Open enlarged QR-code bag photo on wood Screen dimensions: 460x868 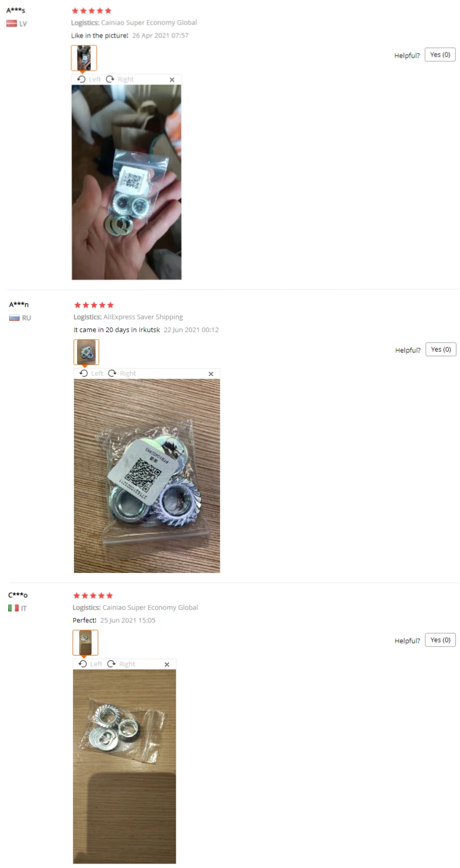tap(147, 475)
